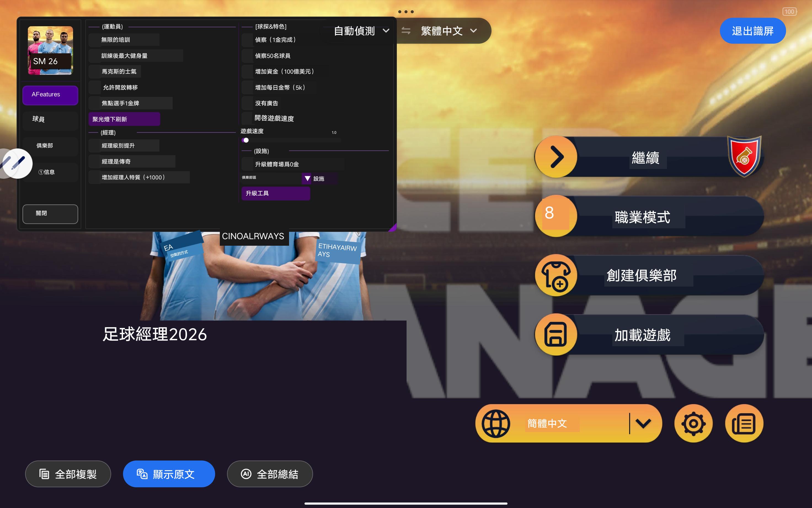The height and width of the screenshot is (508, 812).
Task: Enable 經理級別提升 checkbox
Action: click(95, 145)
